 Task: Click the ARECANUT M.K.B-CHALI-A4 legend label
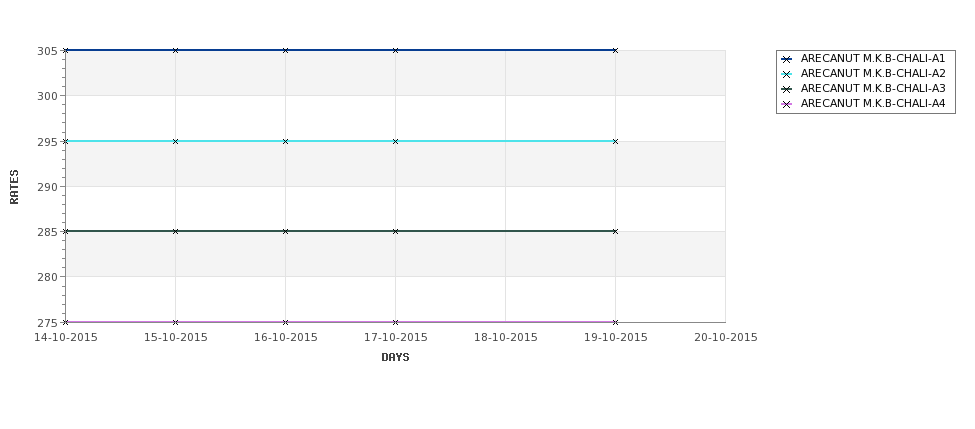pyautogui.click(x=872, y=104)
